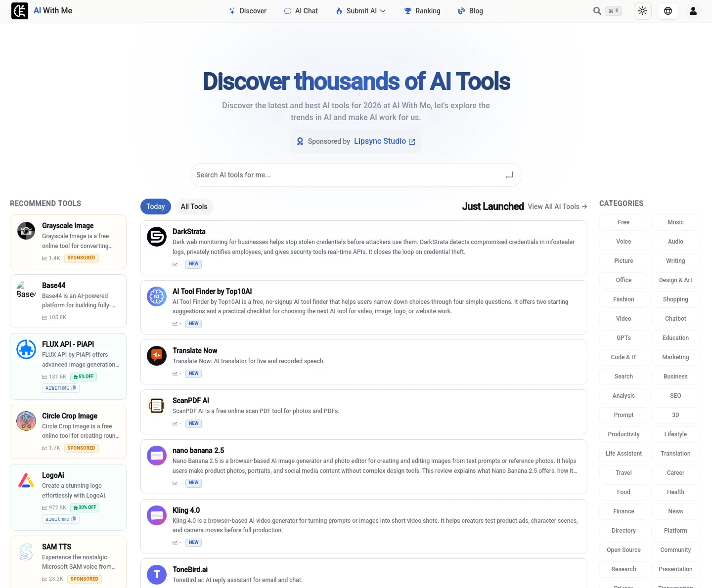Click the ToneBird.ai letter T avatar
Screen dimensions: 712x588
click(x=157, y=575)
